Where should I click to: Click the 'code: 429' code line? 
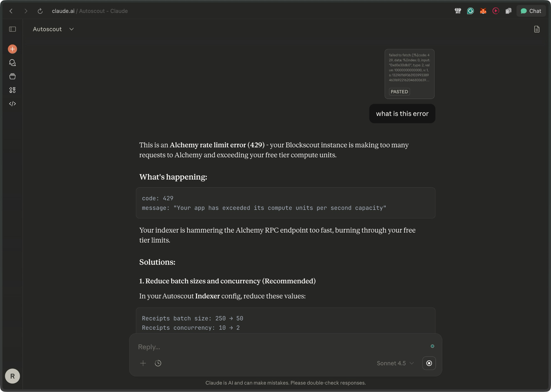point(158,198)
